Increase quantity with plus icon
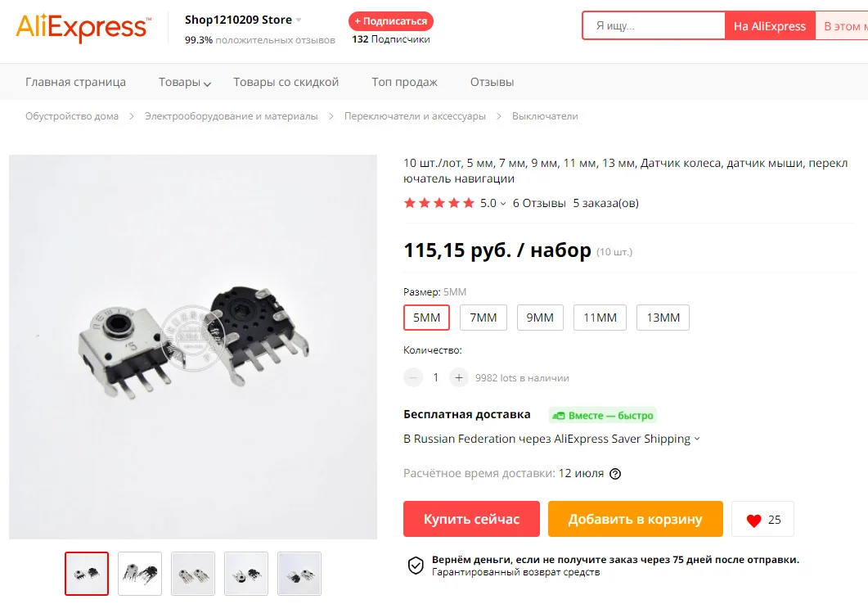The height and width of the screenshot is (604, 868). click(458, 377)
